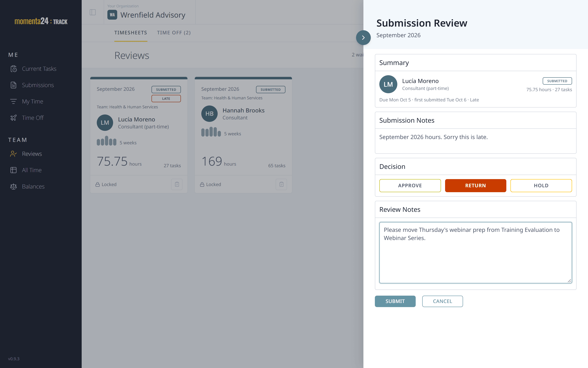Click 'September 2026 hours. Sorry this is late.'

pyautogui.click(x=433, y=137)
